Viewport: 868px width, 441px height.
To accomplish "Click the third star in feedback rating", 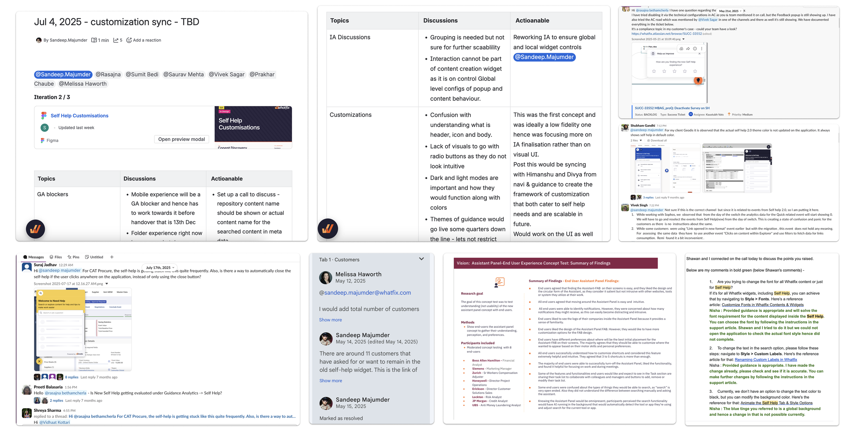I will tap(674, 71).
